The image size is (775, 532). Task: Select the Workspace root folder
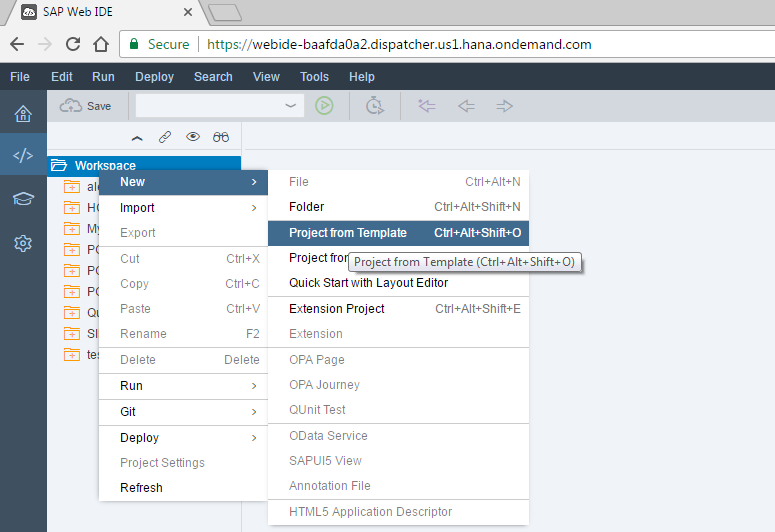click(144, 165)
